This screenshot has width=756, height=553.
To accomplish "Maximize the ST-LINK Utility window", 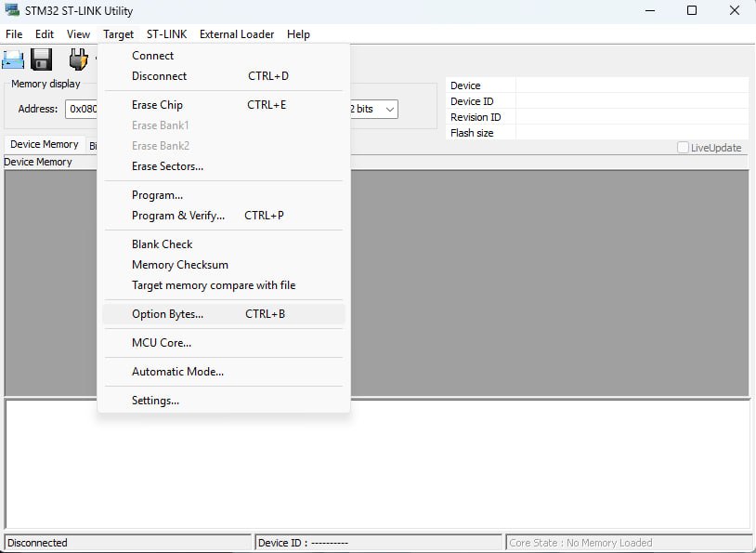I will coord(692,10).
